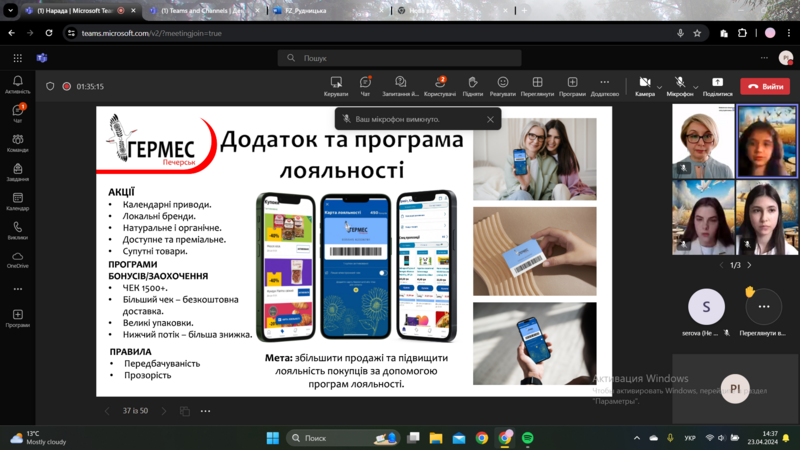Go to previous page of participant videos
Viewport: 800px width, 450px height.
[721, 265]
